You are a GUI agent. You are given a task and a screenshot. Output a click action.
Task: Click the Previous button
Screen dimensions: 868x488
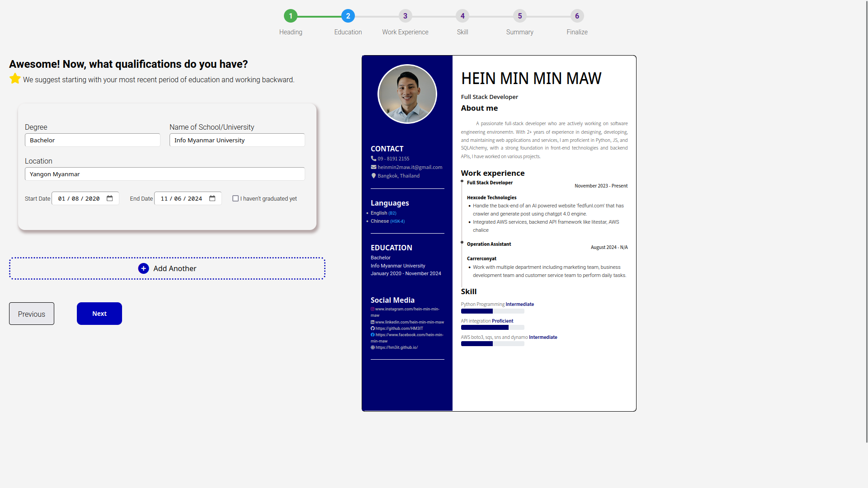[31, 313]
